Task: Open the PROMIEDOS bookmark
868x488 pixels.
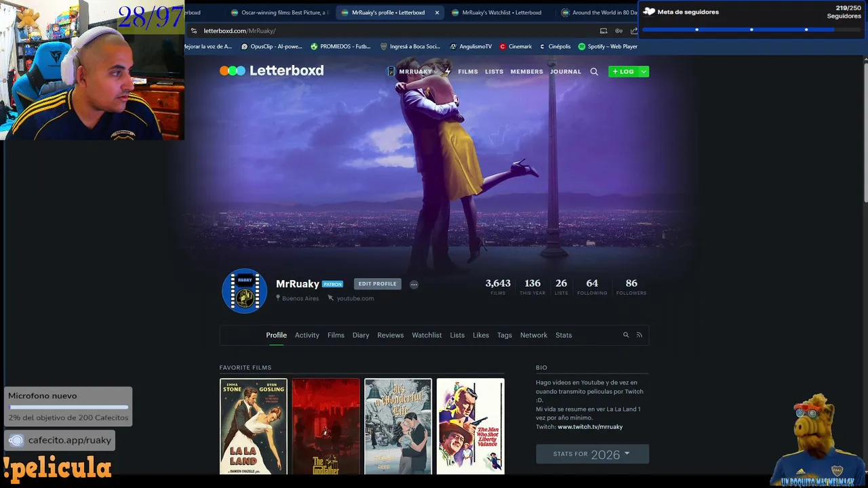Action: pos(340,47)
